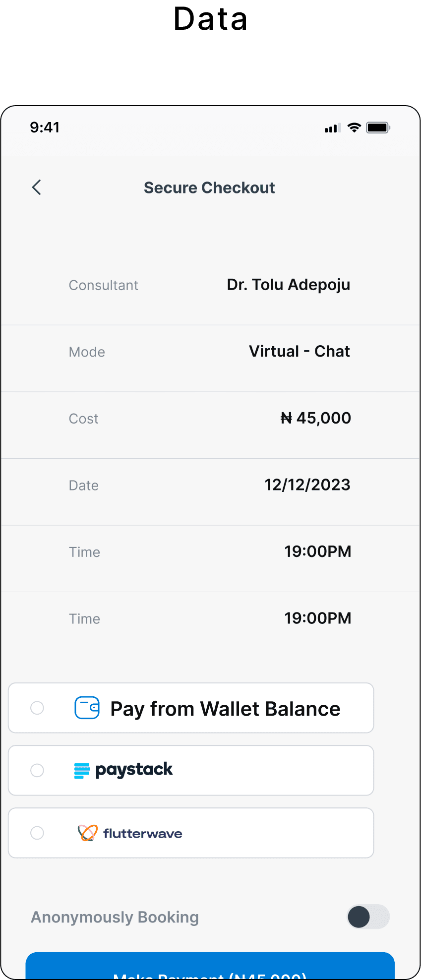The image size is (421, 980).
Task: Select the Pay from Wallet Balance radio button
Action: click(37, 708)
